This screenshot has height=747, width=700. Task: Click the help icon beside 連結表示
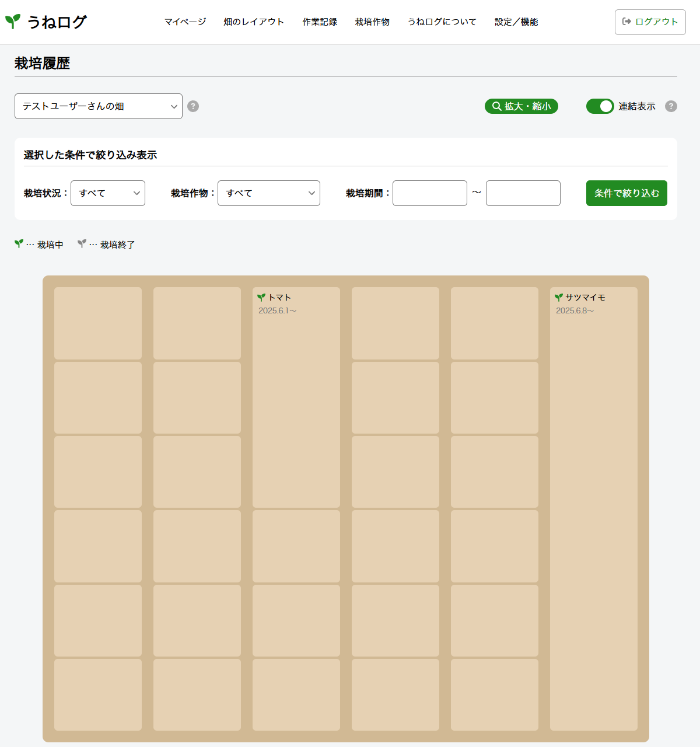coord(671,106)
